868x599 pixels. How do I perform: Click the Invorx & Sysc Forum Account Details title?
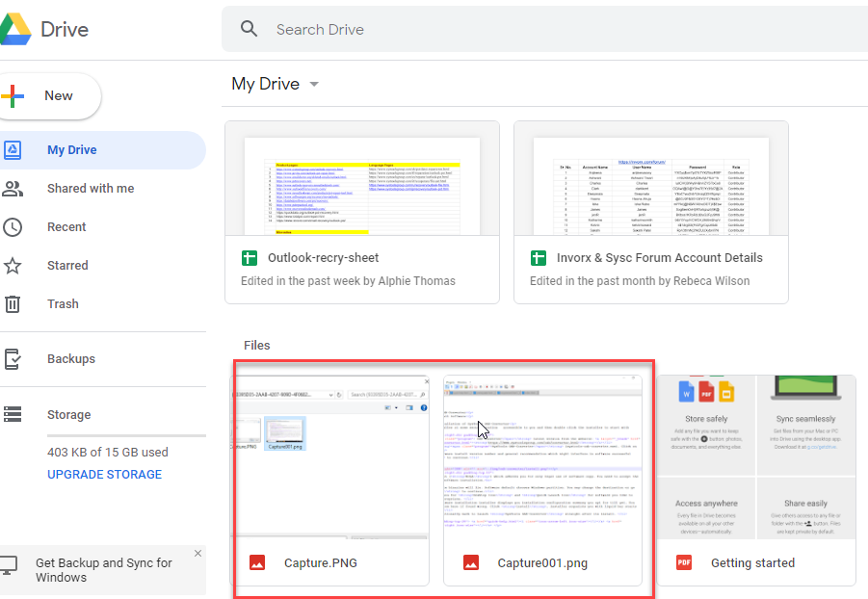pyautogui.click(x=660, y=258)
